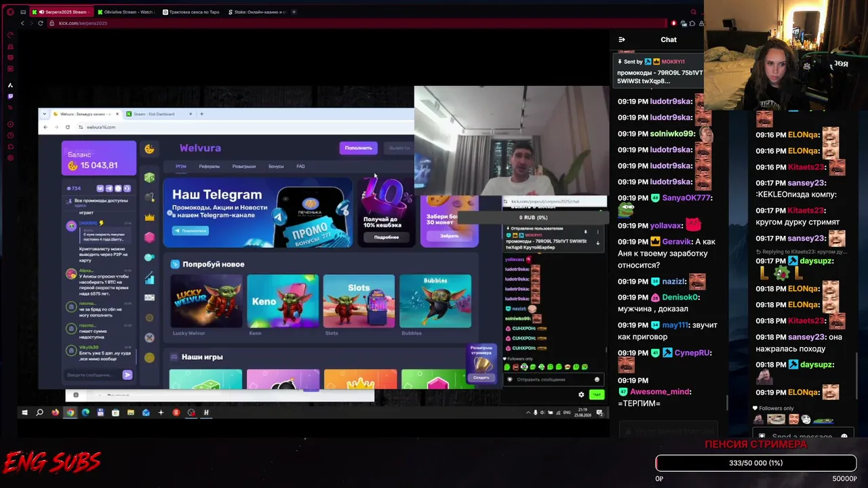Switch to Stake online casino browser tab
The height and width of the screenshot is (488, 868).
tap(256, 12)
